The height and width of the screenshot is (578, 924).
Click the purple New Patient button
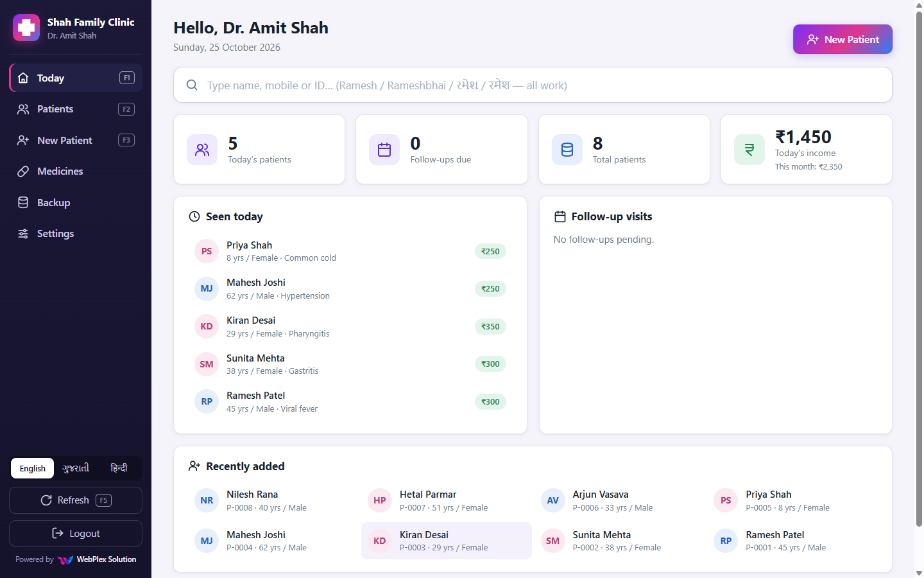843,39
